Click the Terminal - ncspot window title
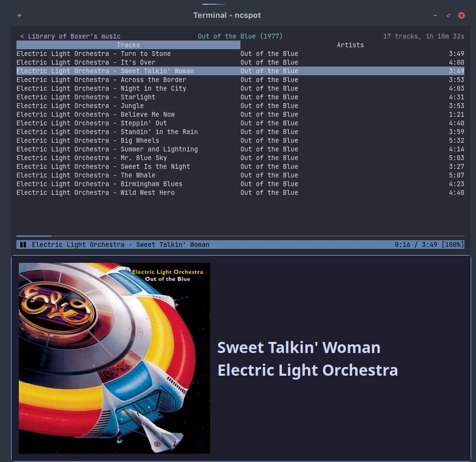 227,15
